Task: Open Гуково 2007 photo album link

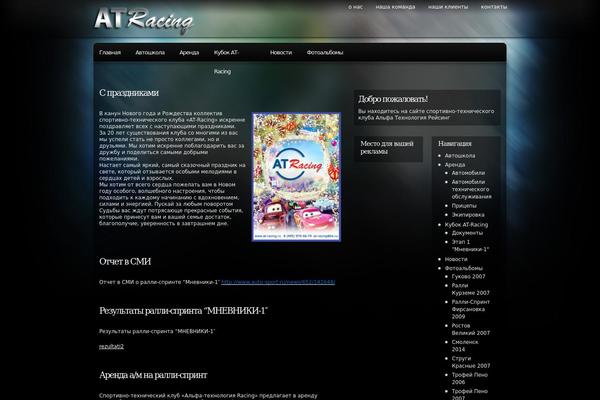Action: 468,276
